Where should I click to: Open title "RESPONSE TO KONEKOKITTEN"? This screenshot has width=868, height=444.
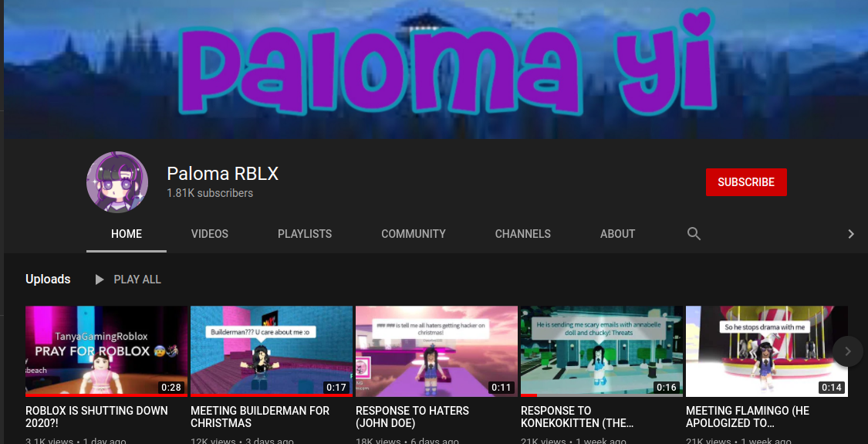[577, 417]
